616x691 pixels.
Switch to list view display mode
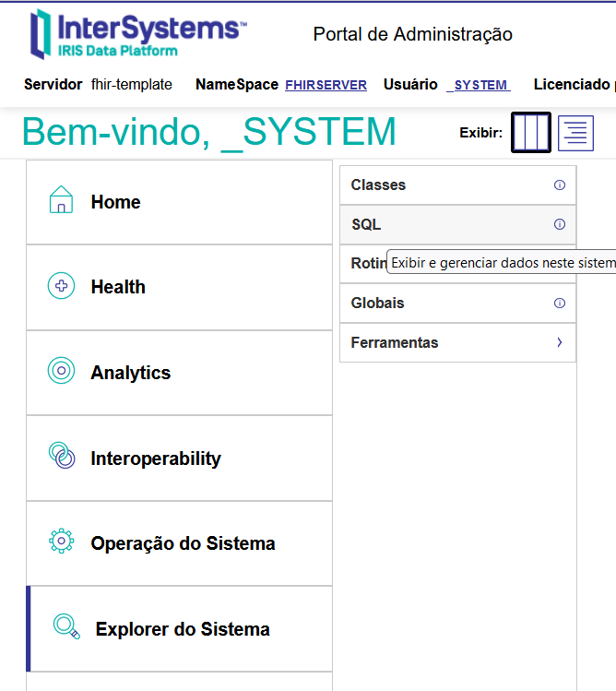pos(575,133)
